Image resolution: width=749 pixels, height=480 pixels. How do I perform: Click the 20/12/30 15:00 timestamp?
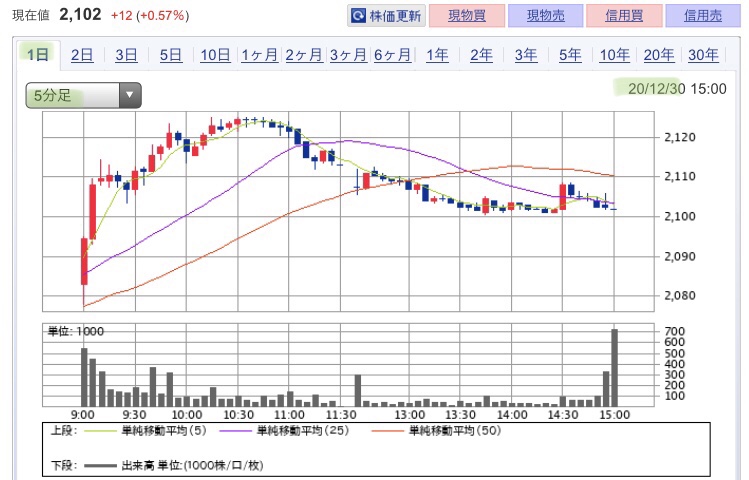click(x=677, y=89)
